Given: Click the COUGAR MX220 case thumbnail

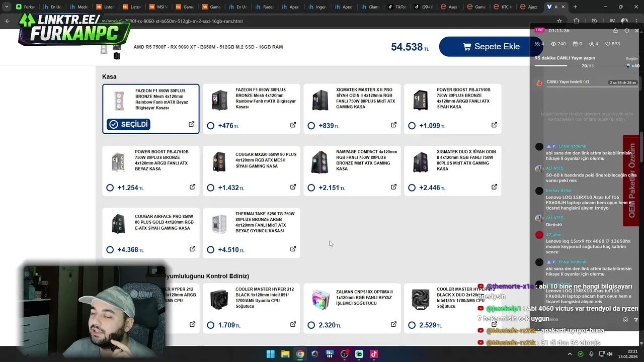Looking at the screenshot, I should click(x=219, y=162).
